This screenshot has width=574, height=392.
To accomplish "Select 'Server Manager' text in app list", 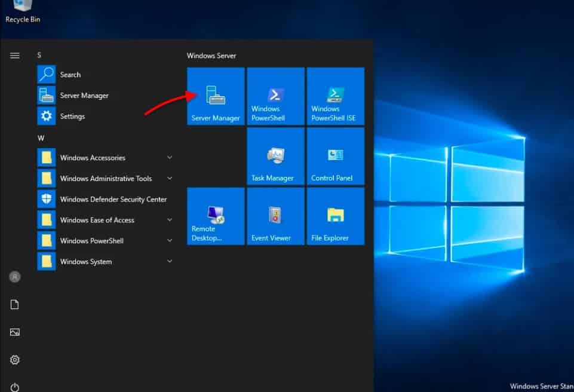I will point(84,96).
